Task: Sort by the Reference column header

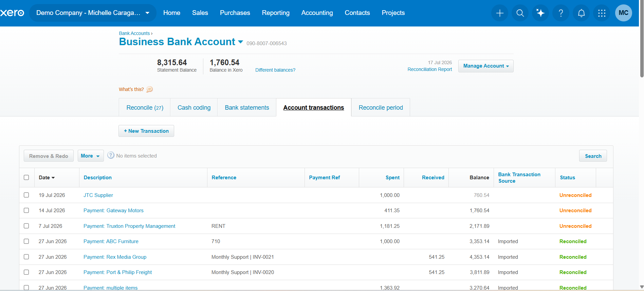Action: click(224, 178)
